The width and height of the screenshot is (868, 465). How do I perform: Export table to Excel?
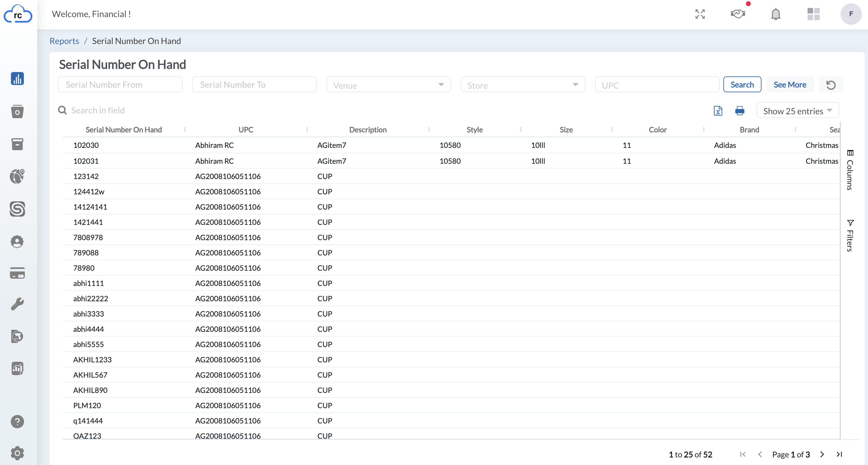(718, 111)
